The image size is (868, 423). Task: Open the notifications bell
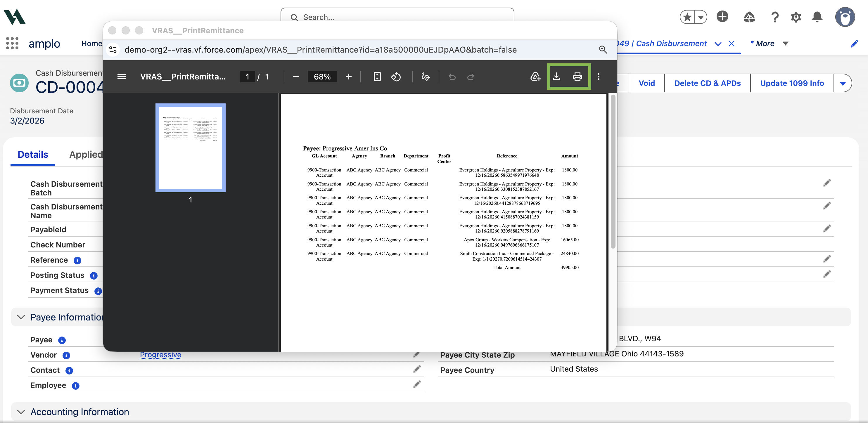pos(817,17)
